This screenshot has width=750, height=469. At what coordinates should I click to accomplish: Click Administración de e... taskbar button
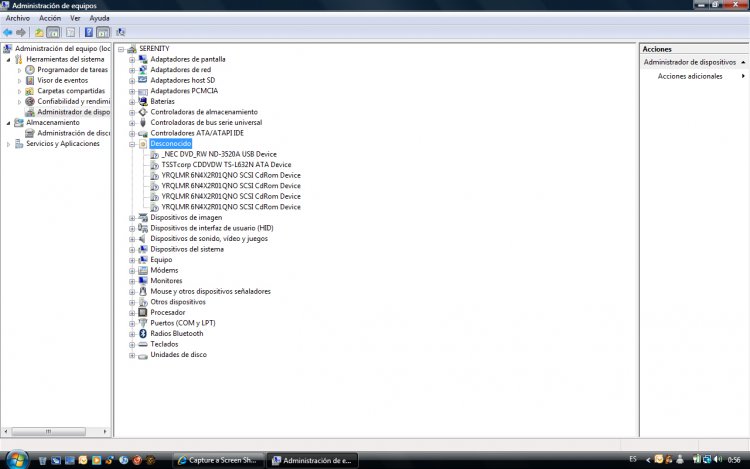click(x=312, y=460)
